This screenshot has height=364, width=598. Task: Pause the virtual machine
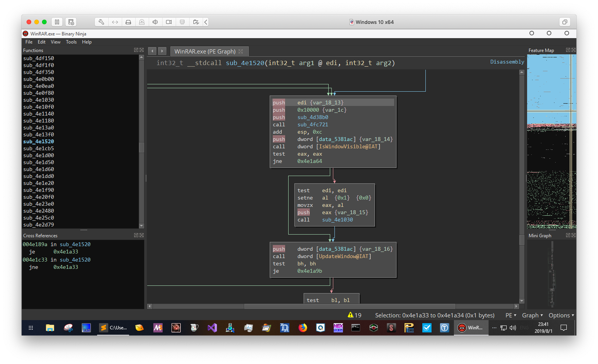57,22
